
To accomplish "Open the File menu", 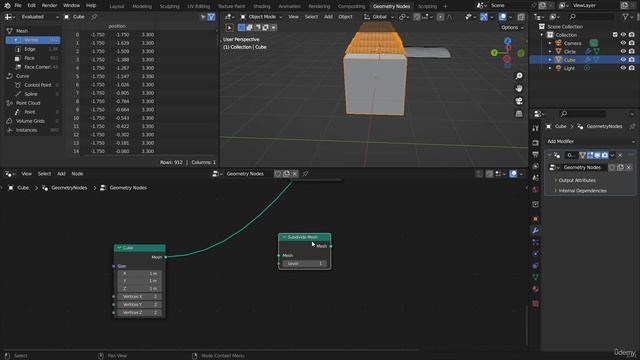I will pos(18,6).
